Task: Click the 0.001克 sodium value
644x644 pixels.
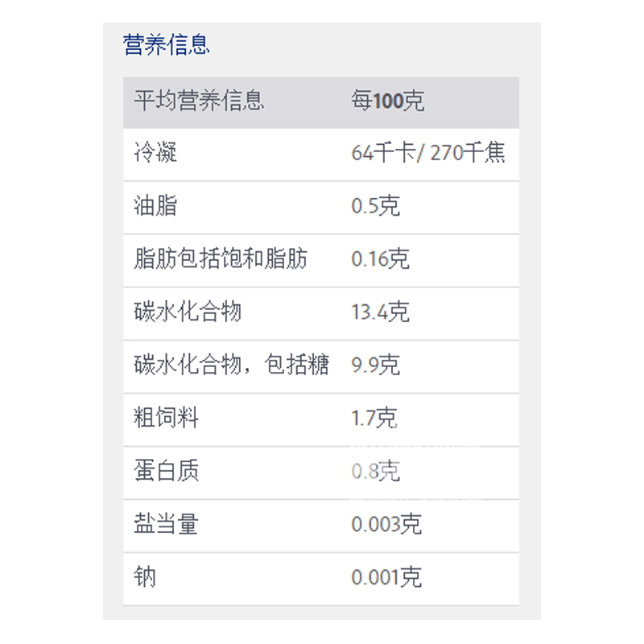Action: (x=386, y=578)
